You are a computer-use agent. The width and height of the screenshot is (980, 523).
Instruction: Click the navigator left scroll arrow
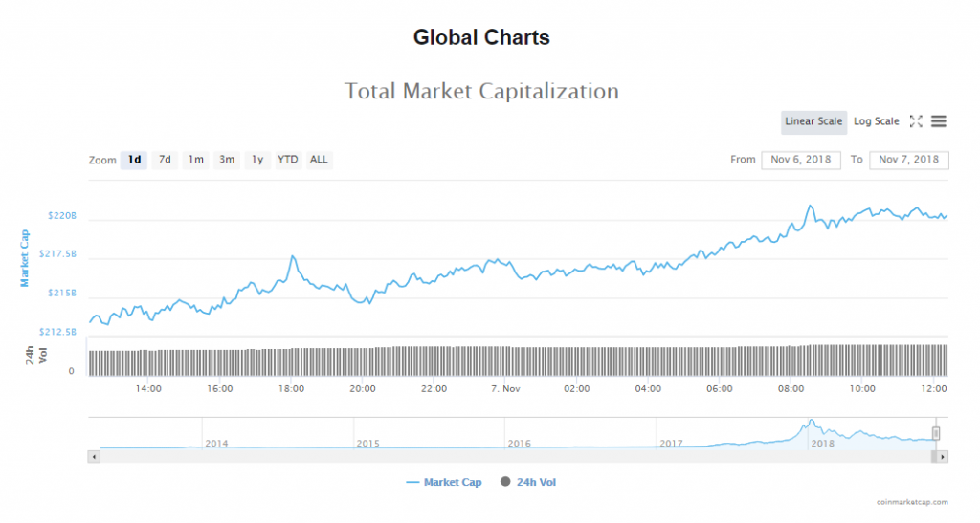click(x=94, y=456)
